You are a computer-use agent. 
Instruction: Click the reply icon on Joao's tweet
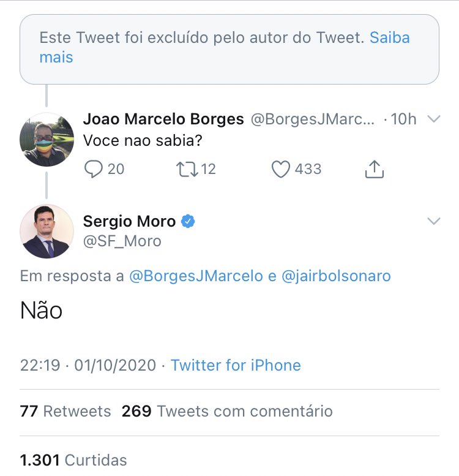pos(94,169)
